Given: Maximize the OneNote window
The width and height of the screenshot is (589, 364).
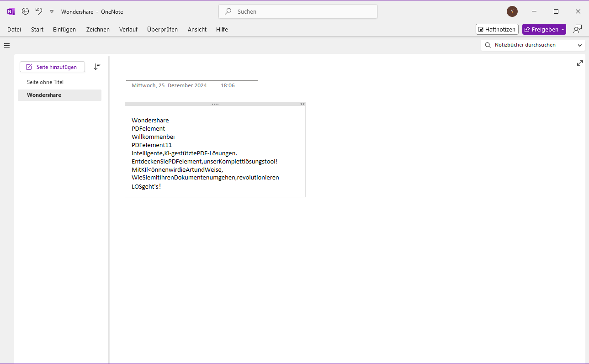Looking at the screenshot, I should click(556, 11).
